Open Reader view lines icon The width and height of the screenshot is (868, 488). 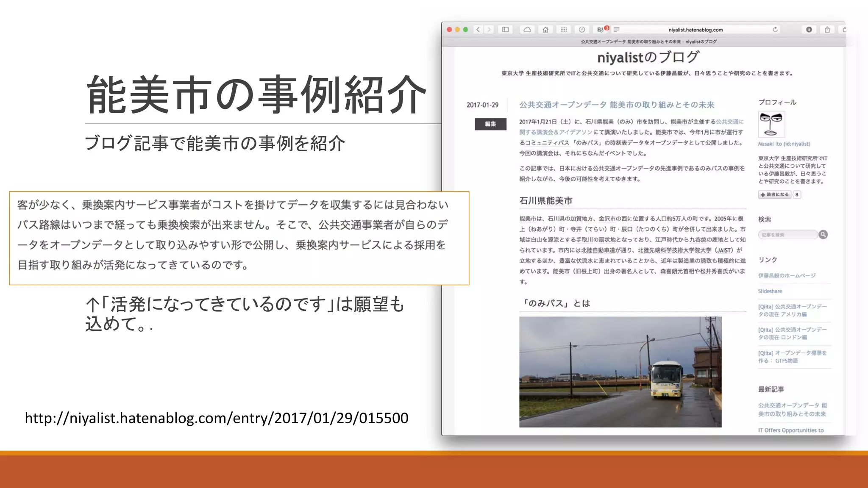[x=617, y=30]
